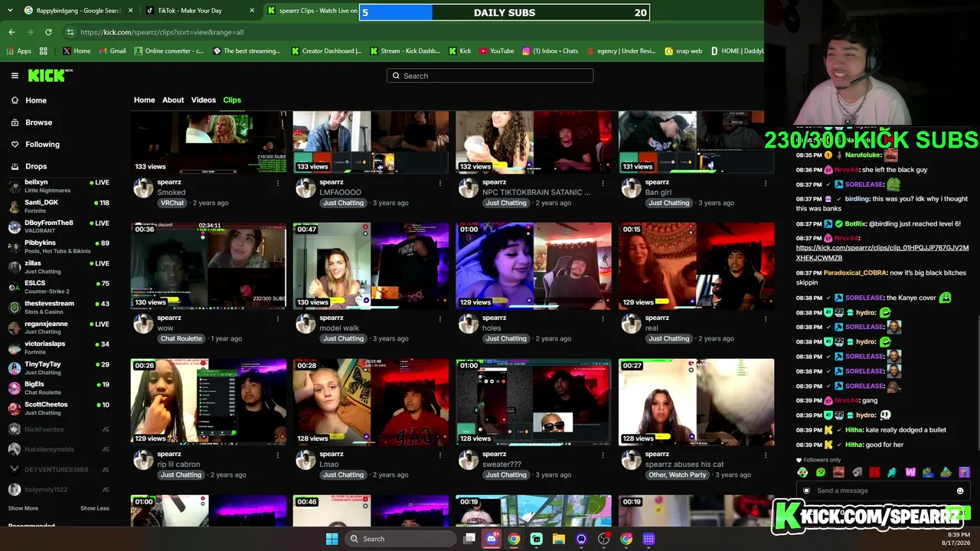Click the spearrz avatar beside the Smoked clip

pos(143,188)
